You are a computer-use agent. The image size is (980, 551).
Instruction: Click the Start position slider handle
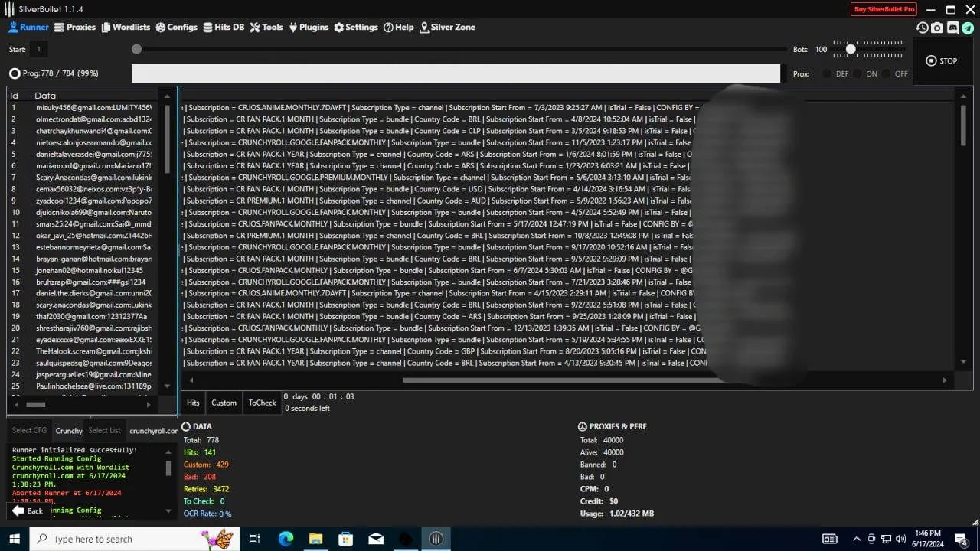[x=136, y=49]
